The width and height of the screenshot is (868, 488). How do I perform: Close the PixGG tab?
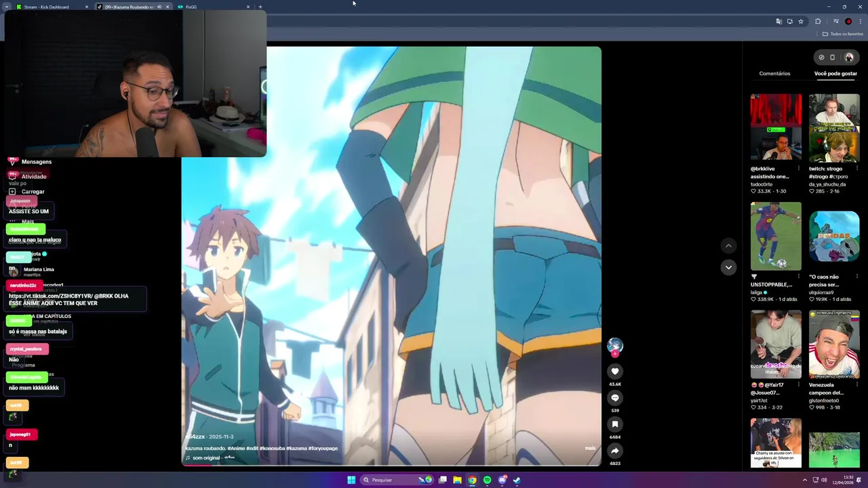pos(248,7)
